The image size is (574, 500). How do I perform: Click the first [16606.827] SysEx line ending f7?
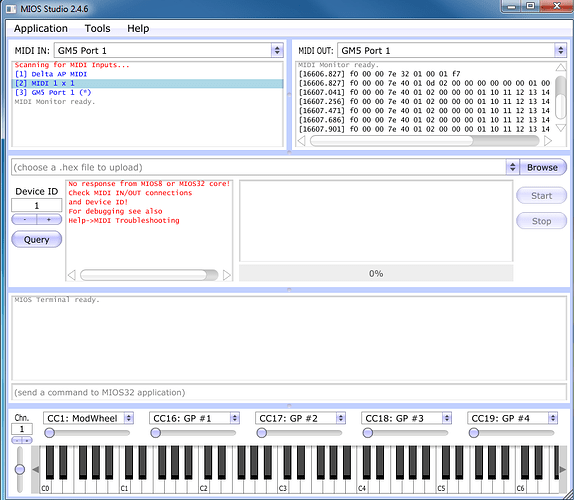point(380,74)
